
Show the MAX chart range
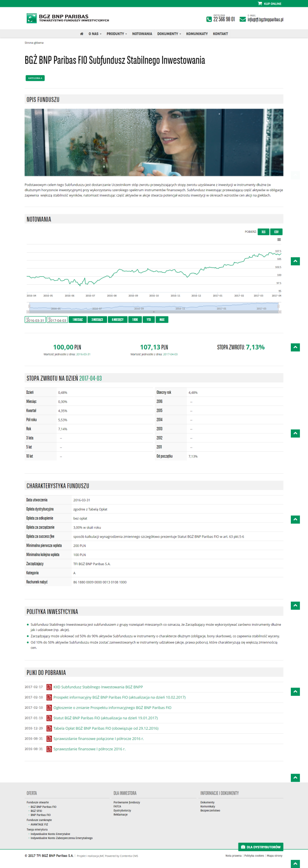162,320
